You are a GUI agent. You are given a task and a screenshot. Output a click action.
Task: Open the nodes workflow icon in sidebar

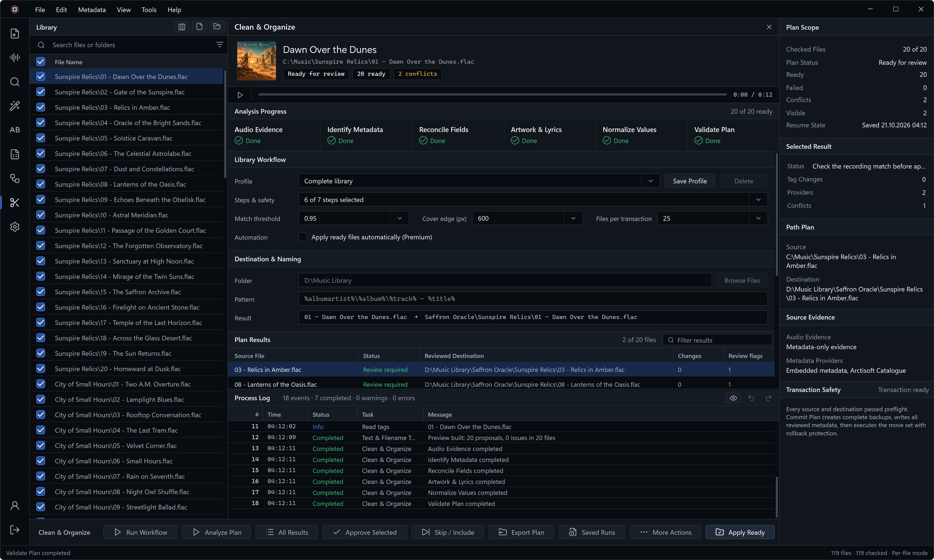(15, 178)
